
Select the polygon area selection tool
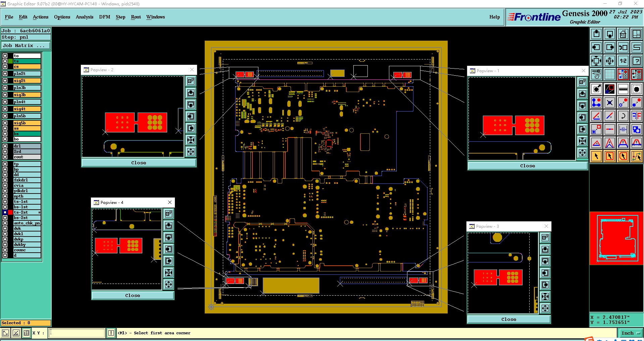pyautogui.click(x=623, y=156)
